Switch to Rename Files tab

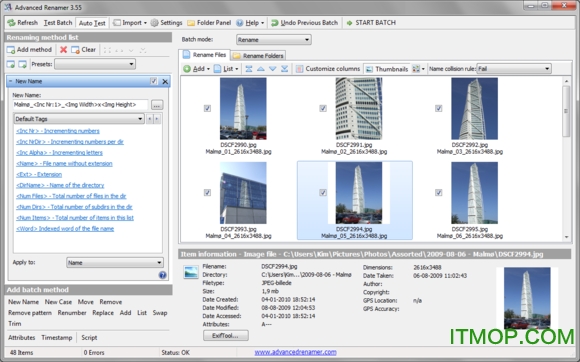pos(205,55)
